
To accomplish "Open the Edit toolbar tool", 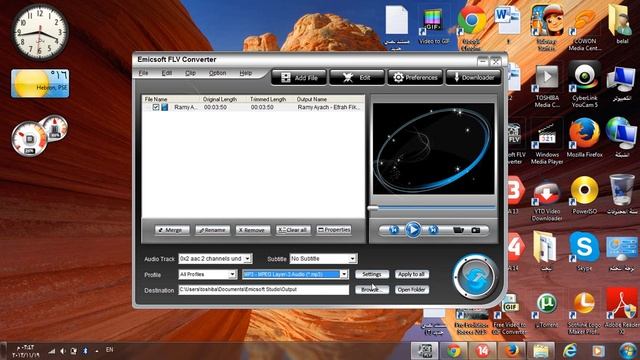I will pyautogui.click(x=357, y=77).
